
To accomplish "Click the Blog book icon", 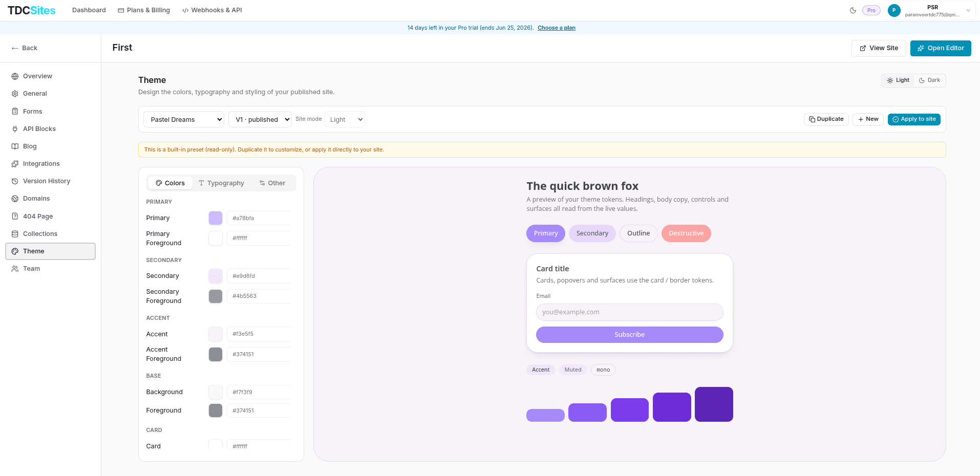I will click(x=15, y=146).
